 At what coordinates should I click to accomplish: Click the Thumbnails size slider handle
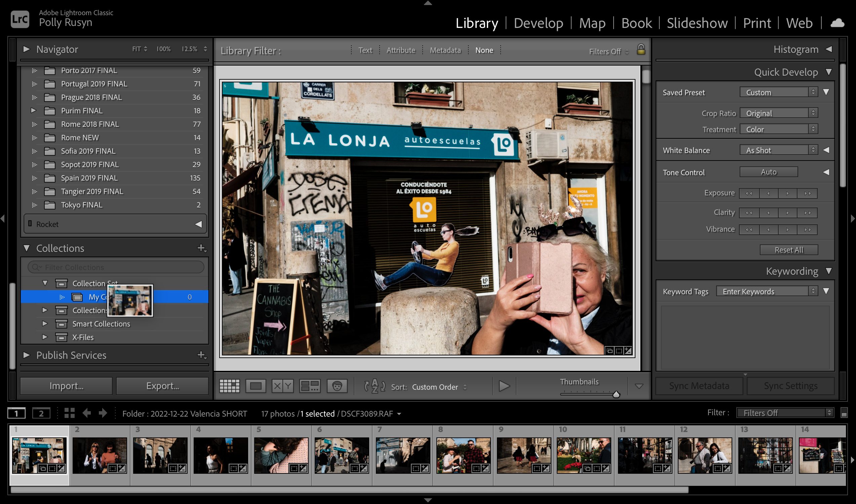coord(616,394)
